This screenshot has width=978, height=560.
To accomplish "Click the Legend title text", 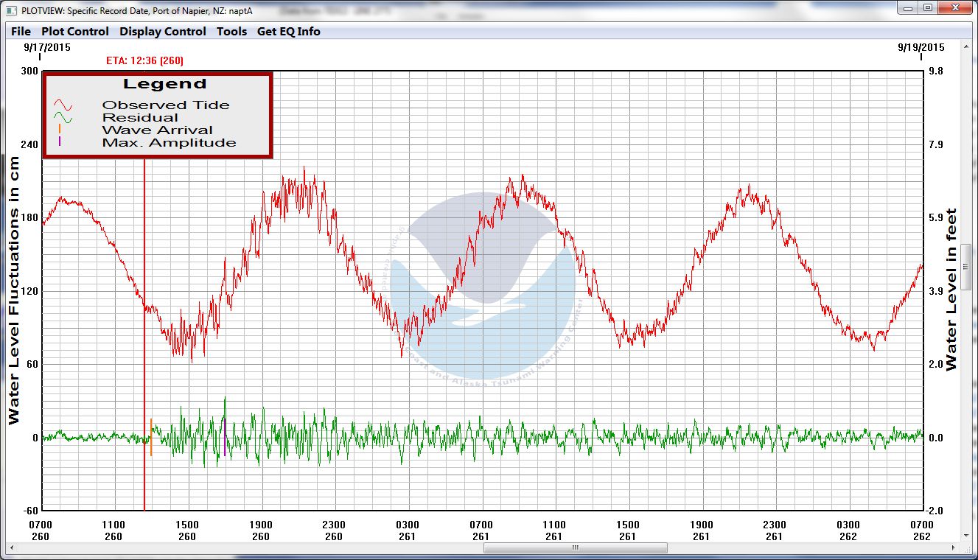I will pos(164,84).
